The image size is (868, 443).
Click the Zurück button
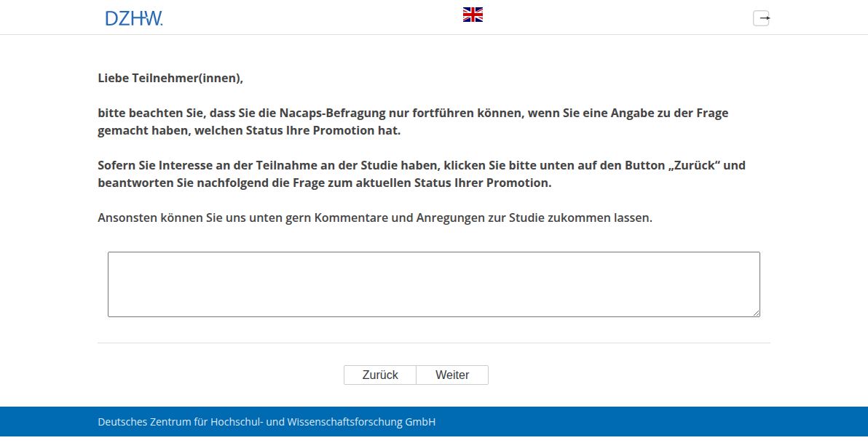tap(380, 375)
